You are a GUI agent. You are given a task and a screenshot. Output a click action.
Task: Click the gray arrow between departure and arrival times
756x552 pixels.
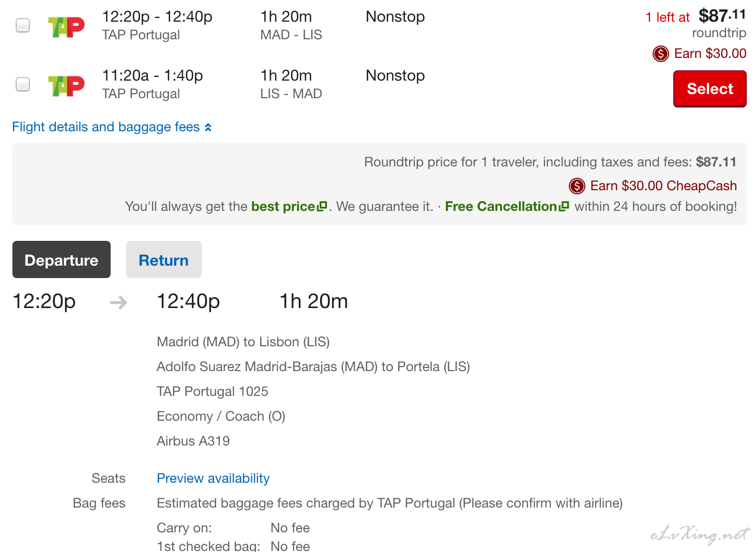pos(118,302)
